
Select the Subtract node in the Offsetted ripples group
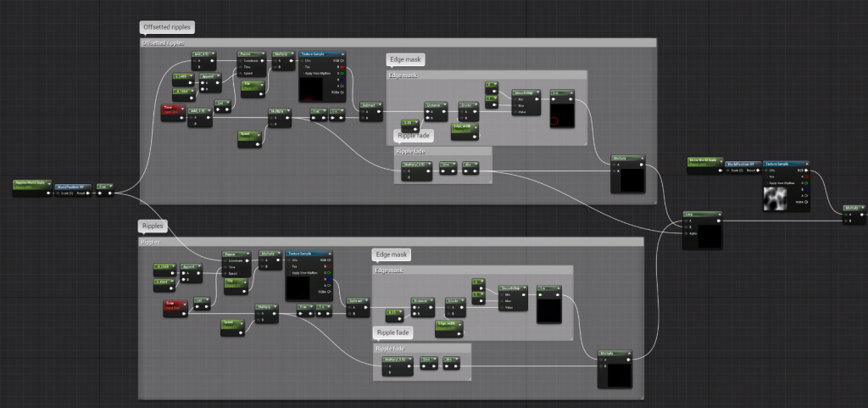(x=370, y=105)
